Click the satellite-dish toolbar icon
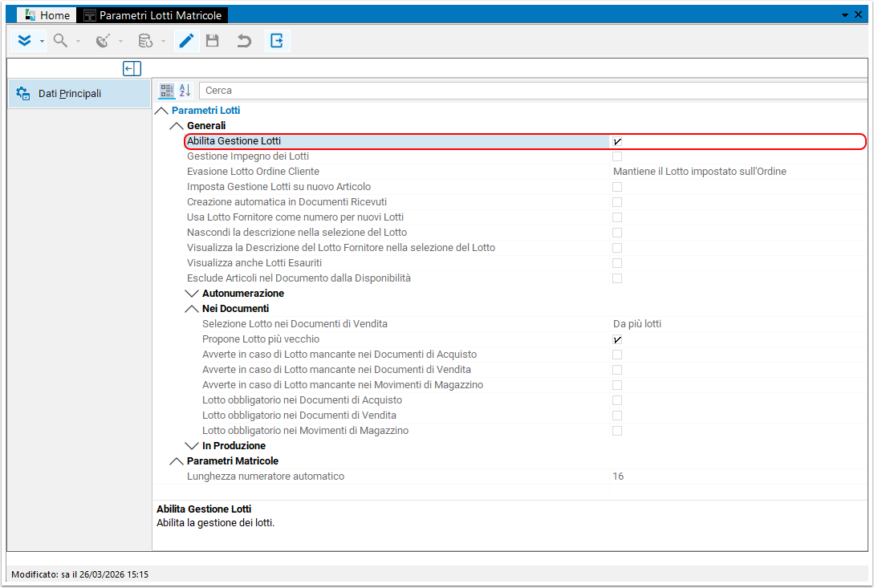Viewport: 874px width, 588px height. click(103, 41)
